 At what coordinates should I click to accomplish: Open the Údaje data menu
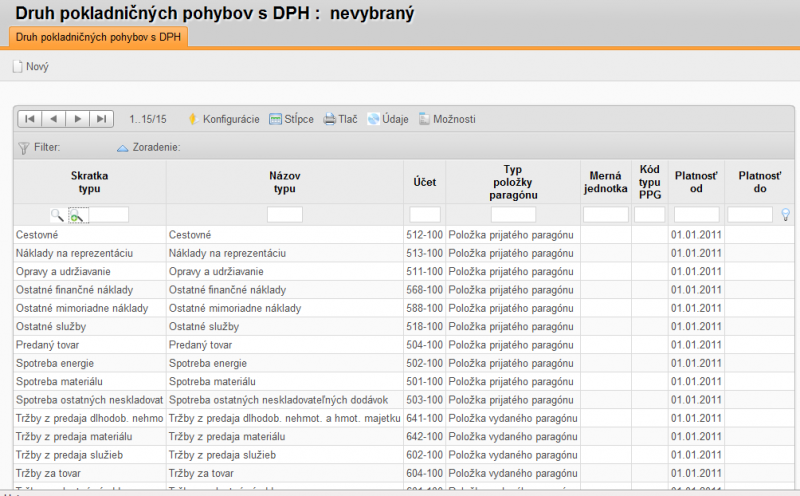[x=388, y=119]
